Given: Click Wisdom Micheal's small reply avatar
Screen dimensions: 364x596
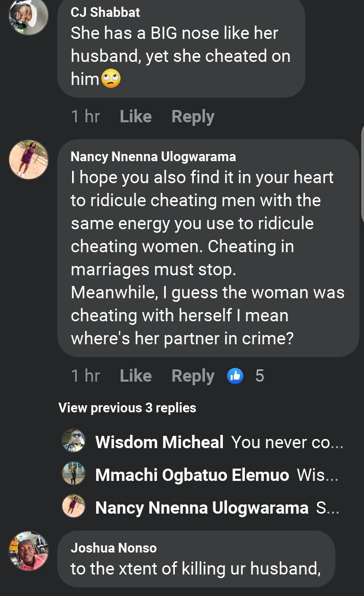Looking at the screenshot, I should 73,442.
